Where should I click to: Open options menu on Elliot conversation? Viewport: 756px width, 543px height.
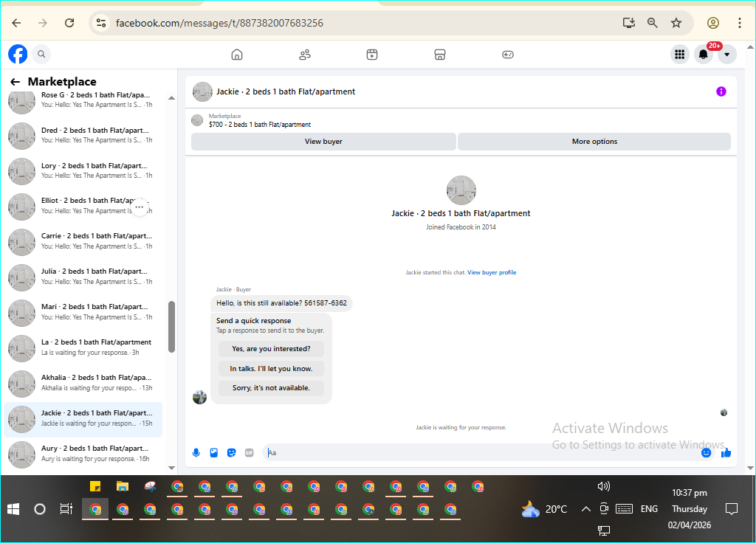(140, 207)
